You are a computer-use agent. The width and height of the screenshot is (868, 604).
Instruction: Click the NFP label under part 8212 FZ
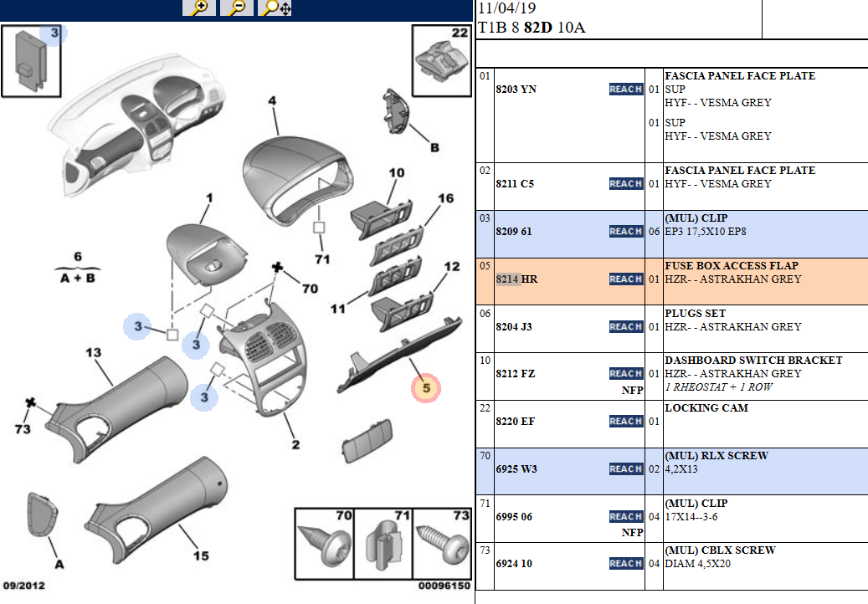632,390
